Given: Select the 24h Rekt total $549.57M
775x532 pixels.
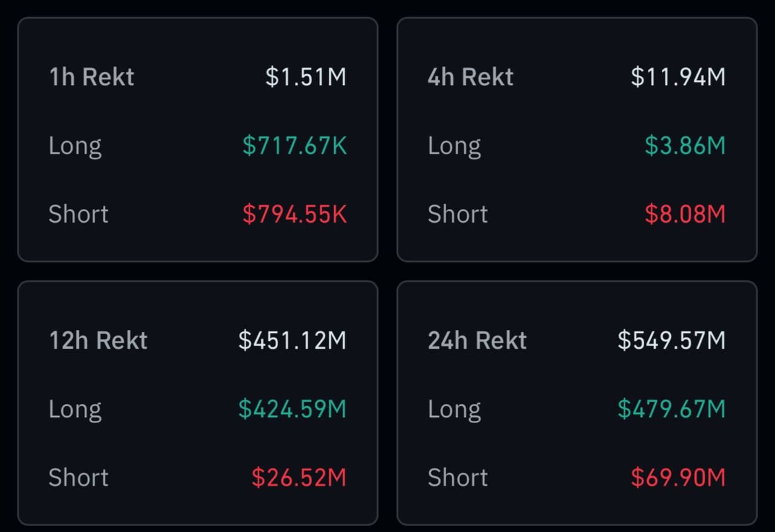Looking at the screenshot, I should tap(671, 340).
